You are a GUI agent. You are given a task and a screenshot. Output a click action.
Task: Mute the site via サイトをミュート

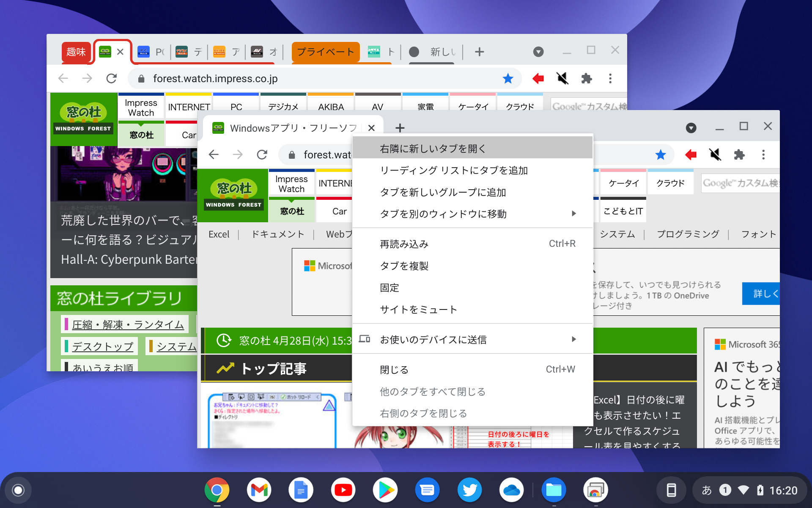[418, 309]
